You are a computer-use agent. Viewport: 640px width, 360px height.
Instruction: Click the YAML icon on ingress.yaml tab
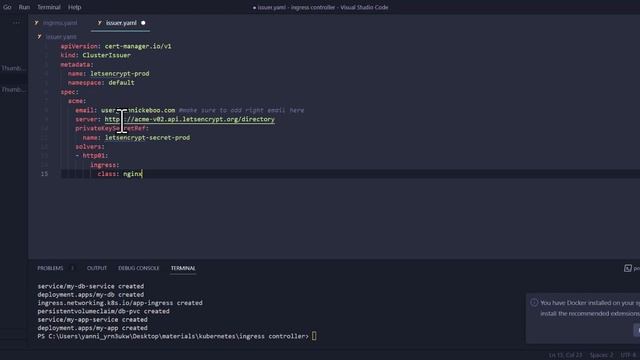click(36, 23)
